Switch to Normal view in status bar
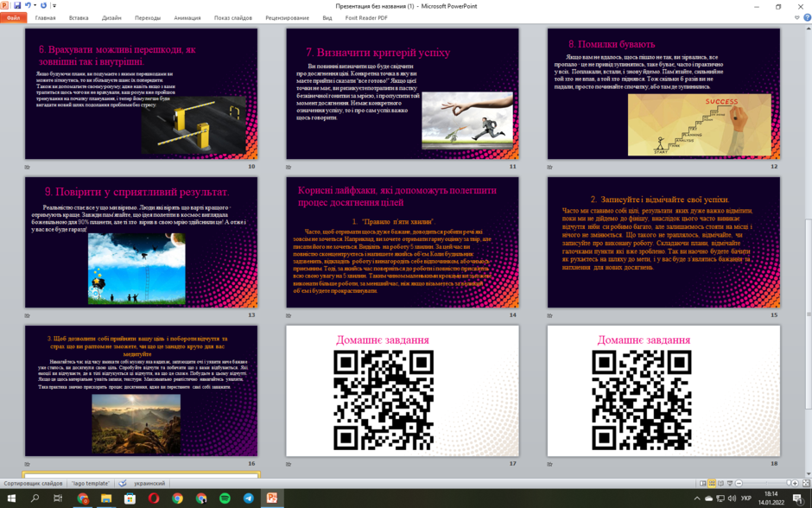The height and width of the screenshot is (508, 812). (703, 483)
